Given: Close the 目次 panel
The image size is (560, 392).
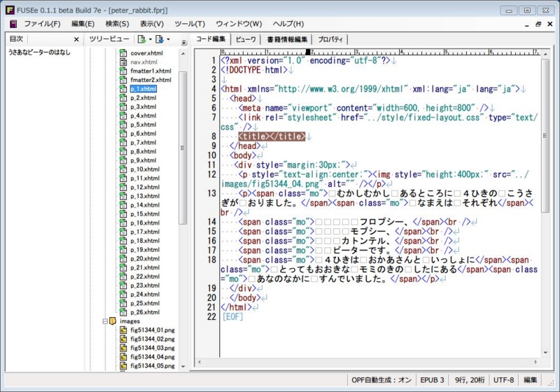Looking at the screenshot, I should [x=76, y=39].
